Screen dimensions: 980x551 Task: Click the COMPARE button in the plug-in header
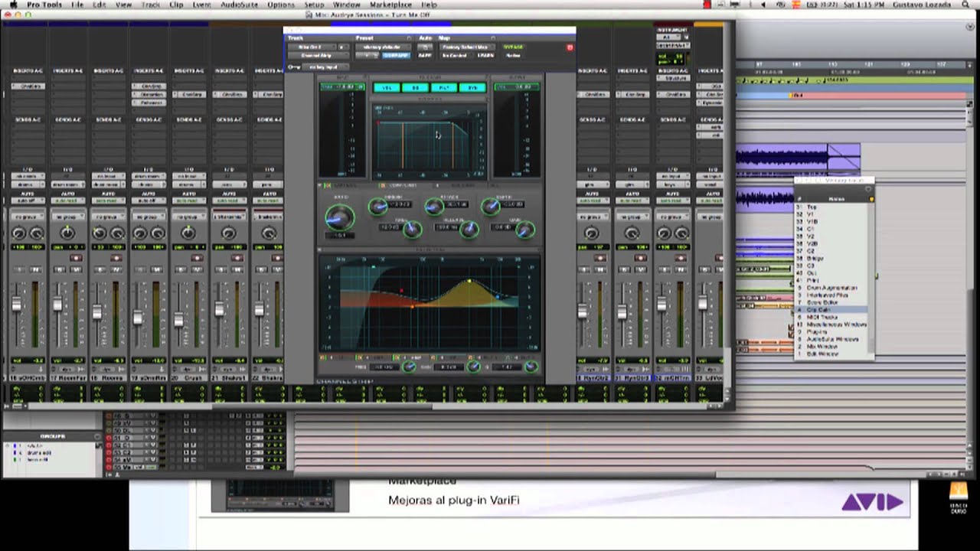(x=396, y=55)
